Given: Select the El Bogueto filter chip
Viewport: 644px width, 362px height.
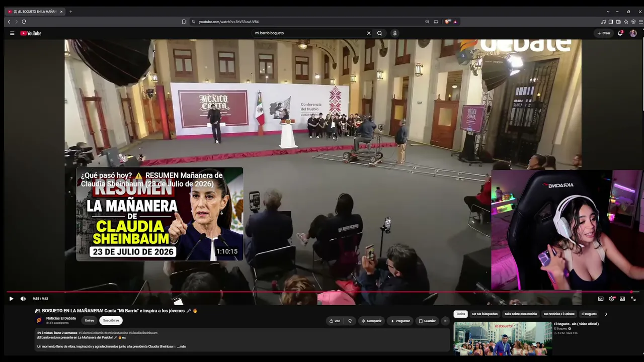Looking at the screenshot, I should click(x=589, y=314).
